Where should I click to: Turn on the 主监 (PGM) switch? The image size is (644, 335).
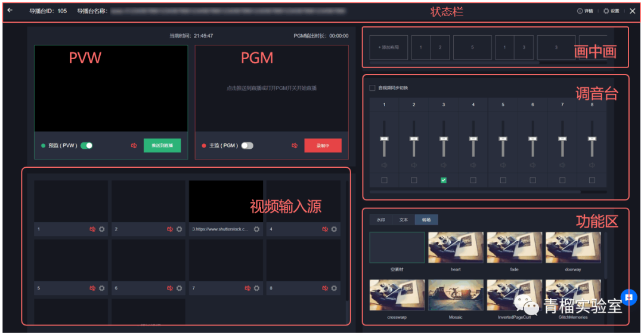(247, 145)
